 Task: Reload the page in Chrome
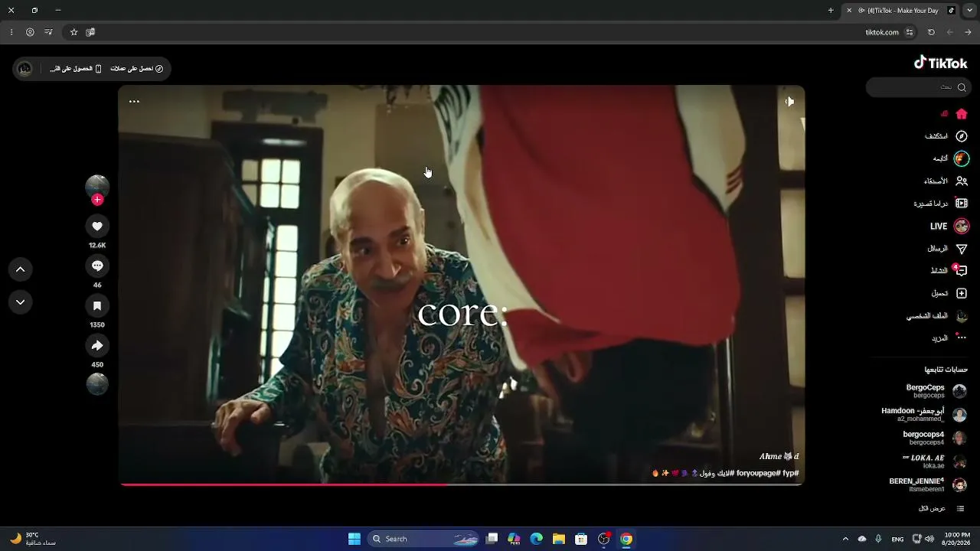pos(931,32)
